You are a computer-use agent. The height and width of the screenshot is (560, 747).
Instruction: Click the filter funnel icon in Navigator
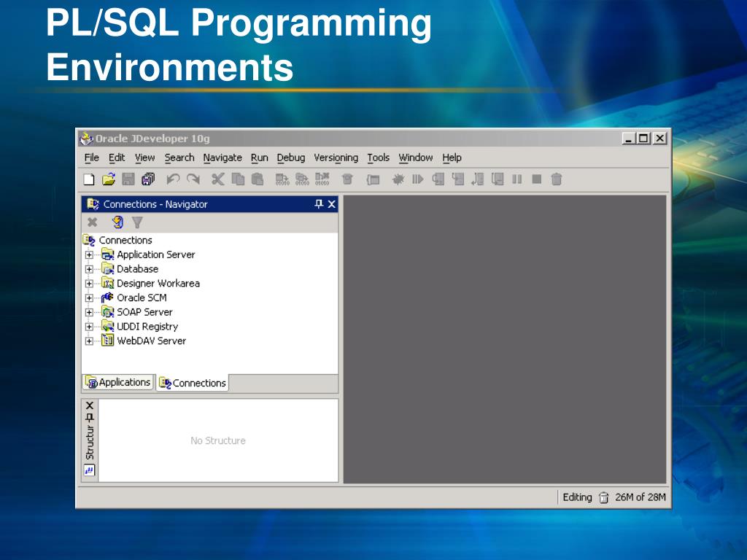[x=137, y=222]
